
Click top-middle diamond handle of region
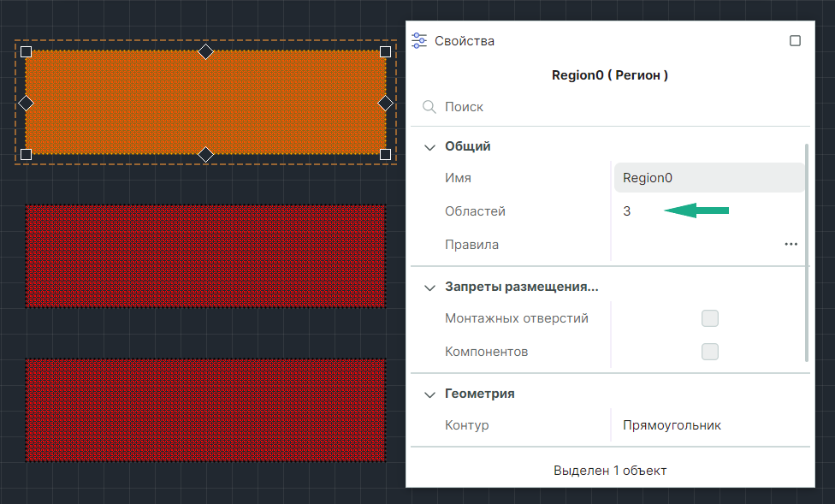click(205, 51)
